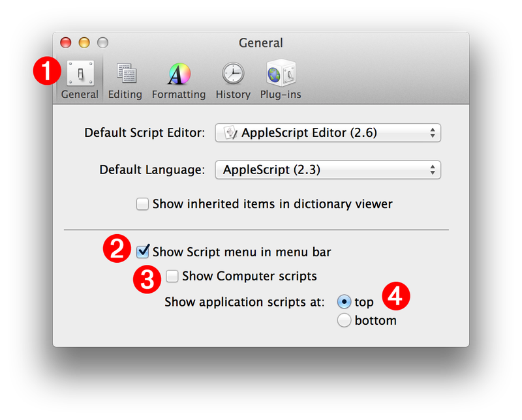This screenshot has width=522, height=420.
Task: Check Show Computer scripts
Action: [x=172, y=276]
